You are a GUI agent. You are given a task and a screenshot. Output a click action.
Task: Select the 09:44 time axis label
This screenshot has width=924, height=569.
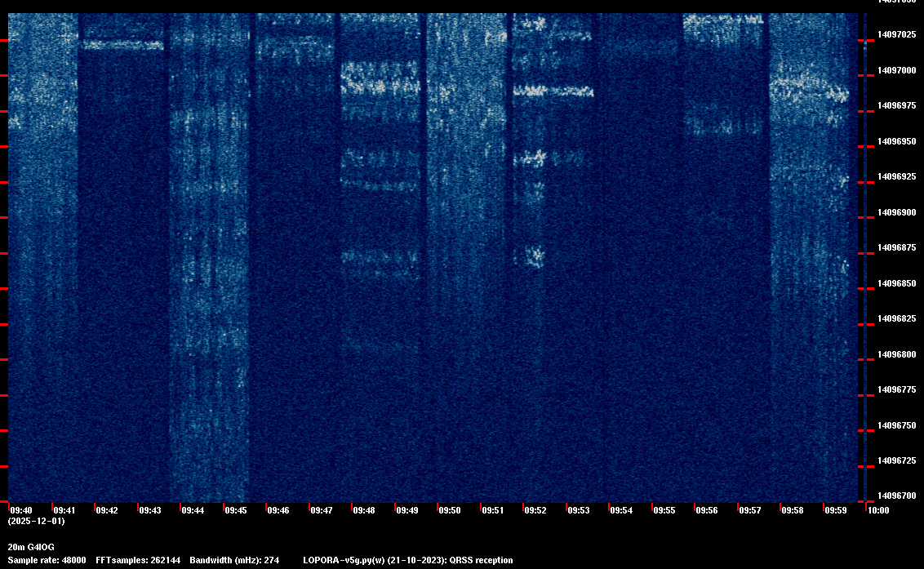click(193, 510)
